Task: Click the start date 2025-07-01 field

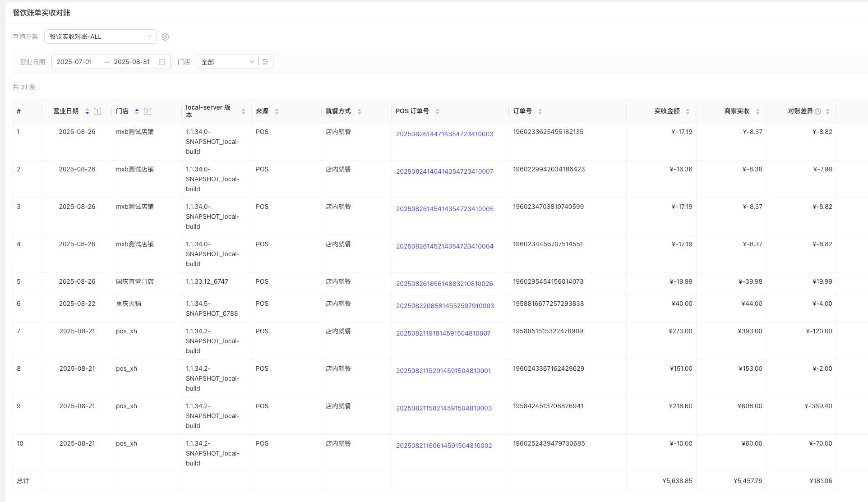Action: (x=74, y=62)
